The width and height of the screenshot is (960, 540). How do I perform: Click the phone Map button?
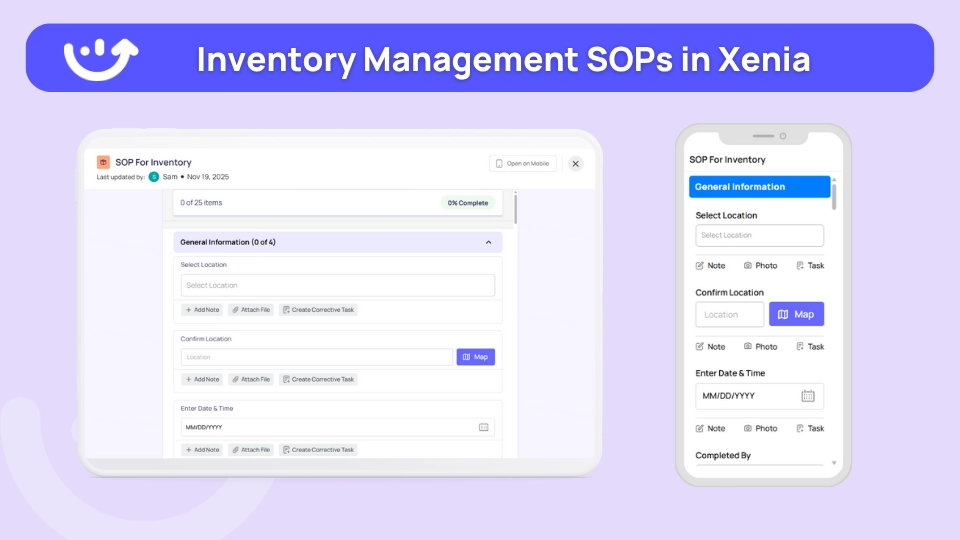(x=797, y=314)
